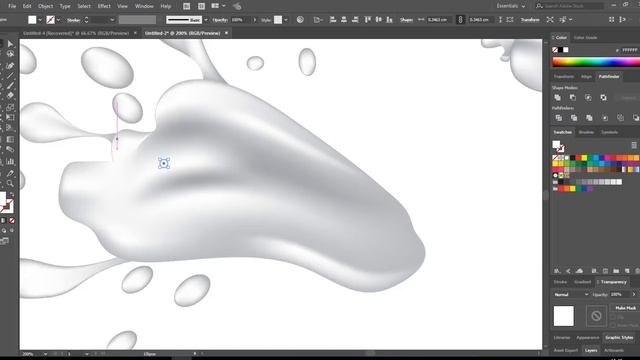The height and width of the screenshot is (360, 640).
Task: Open the Window menu
Action: tap(144, 6)
